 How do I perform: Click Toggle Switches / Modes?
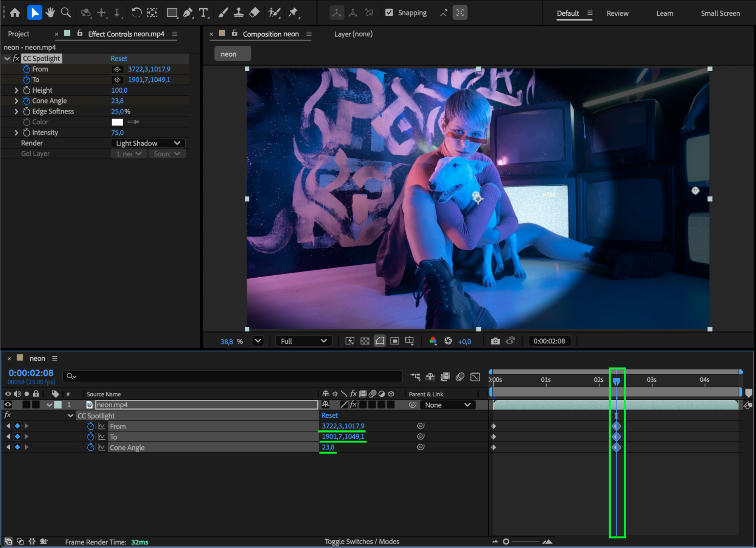click(x=362, y=542)
